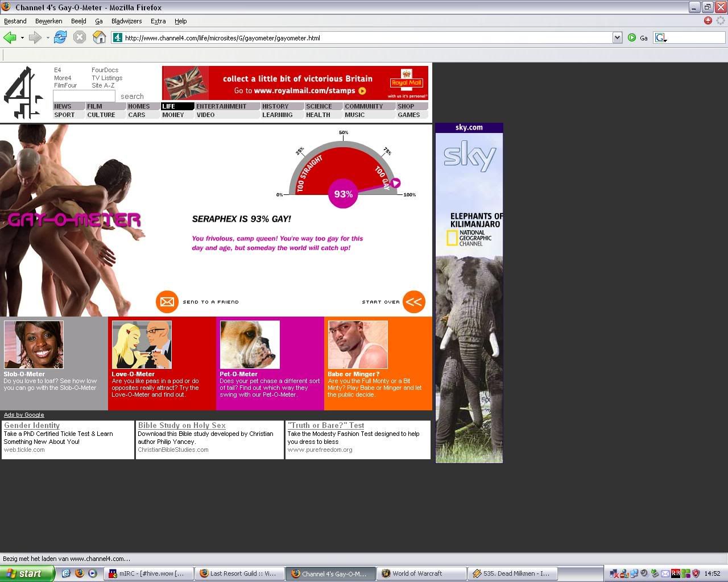Image resolution: width=728 pixels, height=582 pixels.
Task: Open the Back button history dropdown arrow
Action: tap(22, 38)
